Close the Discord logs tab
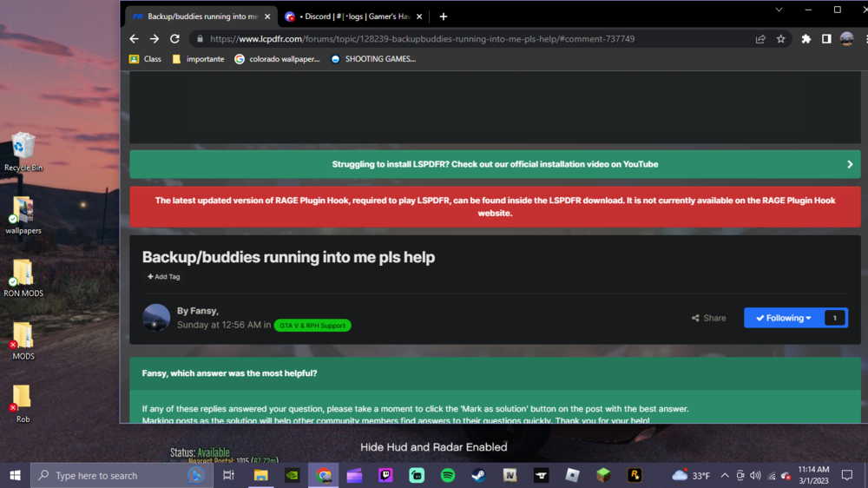Viewport: 868px width, 488px height. (419, 16)
